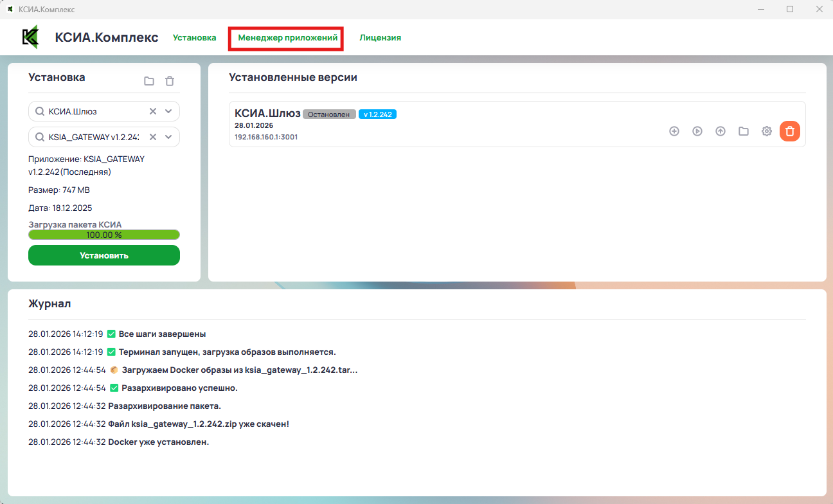
Task: Click the folder icon in Установка header
Action: coord(149,81)
